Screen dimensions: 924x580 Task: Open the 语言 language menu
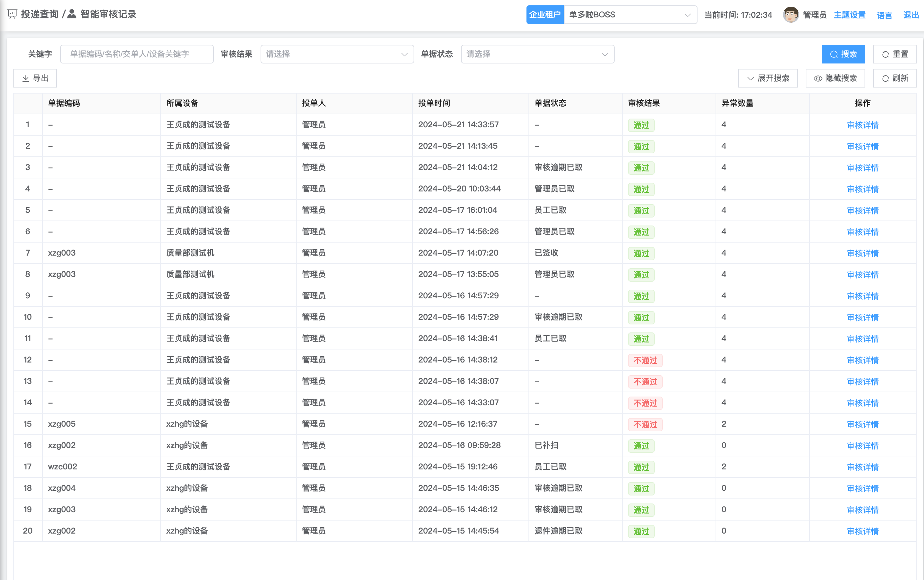coord(884,15)
